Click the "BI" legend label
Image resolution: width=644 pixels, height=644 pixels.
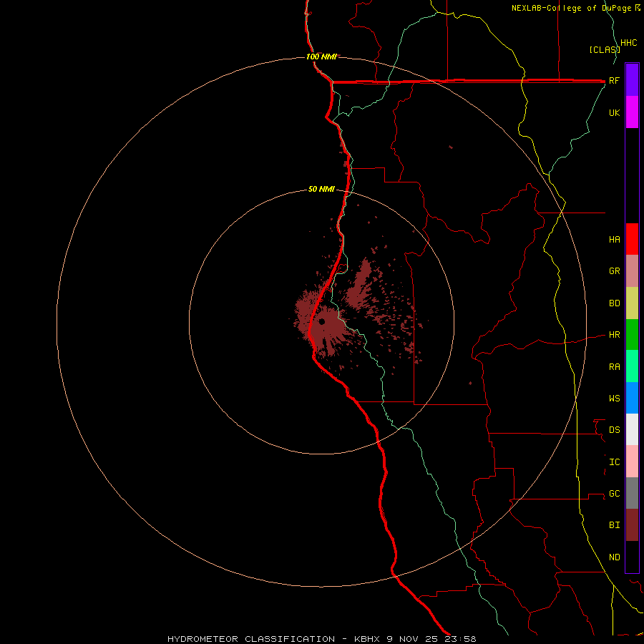click(614, 525)
